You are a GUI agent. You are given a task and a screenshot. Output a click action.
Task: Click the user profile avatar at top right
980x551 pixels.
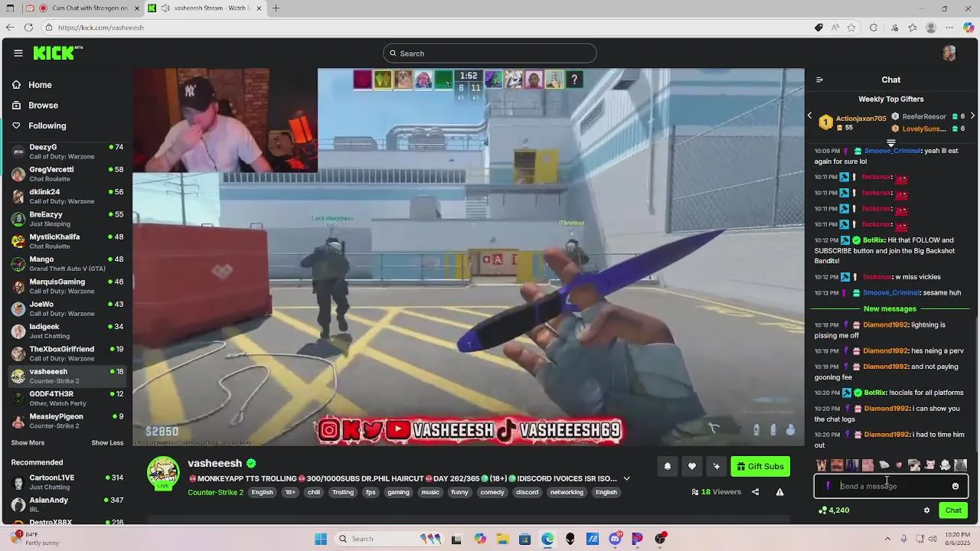pyautogui.click(x=949, y=53)
